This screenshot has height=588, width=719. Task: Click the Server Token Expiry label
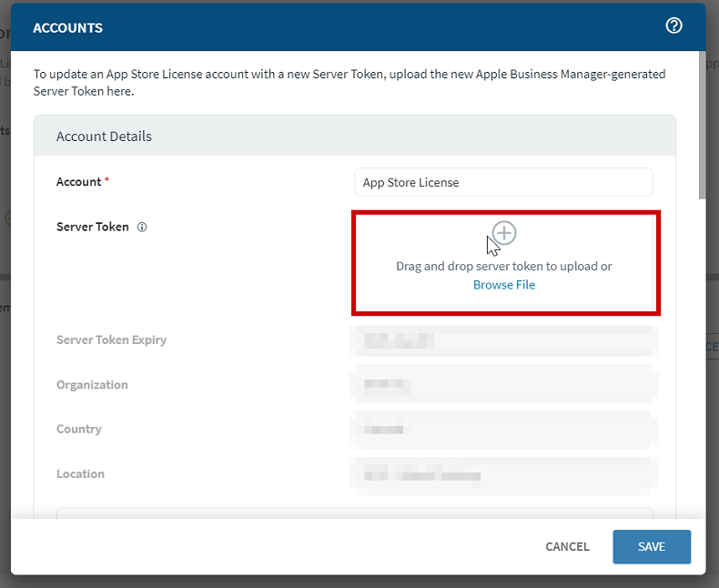pyautogui.click(x=111, y=340)
